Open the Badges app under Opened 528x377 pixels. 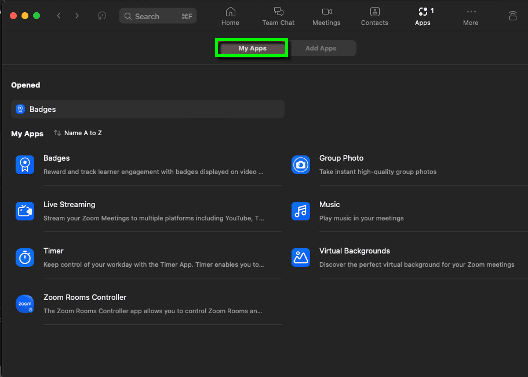pos(148,109)
